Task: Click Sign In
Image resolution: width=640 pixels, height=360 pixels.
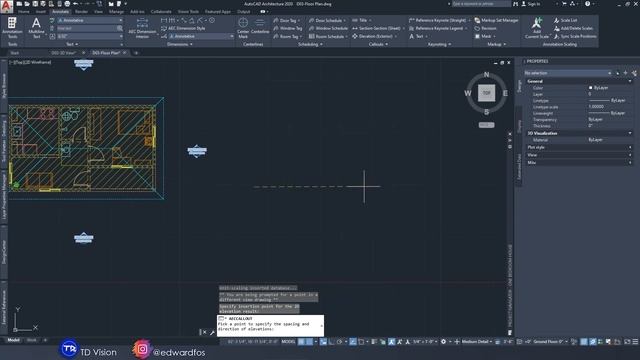Action: point(531,4)
